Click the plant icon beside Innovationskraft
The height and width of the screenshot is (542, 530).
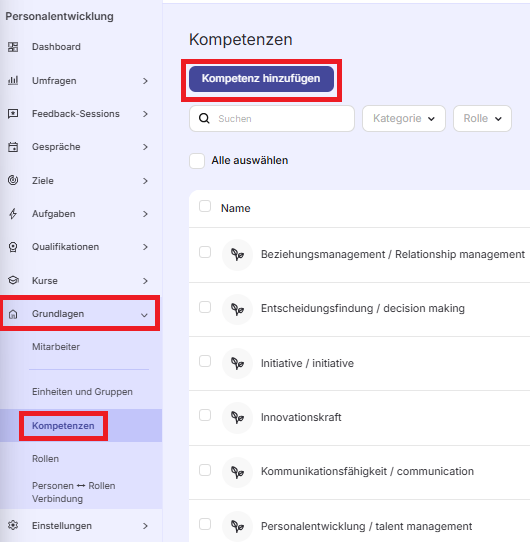pos(238,418)
